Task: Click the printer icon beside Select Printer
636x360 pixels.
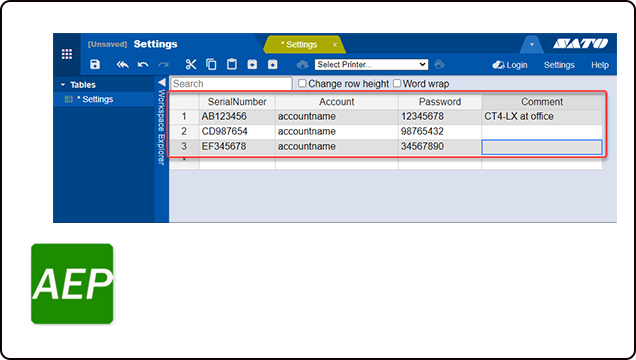Action: tap(439, 64)
